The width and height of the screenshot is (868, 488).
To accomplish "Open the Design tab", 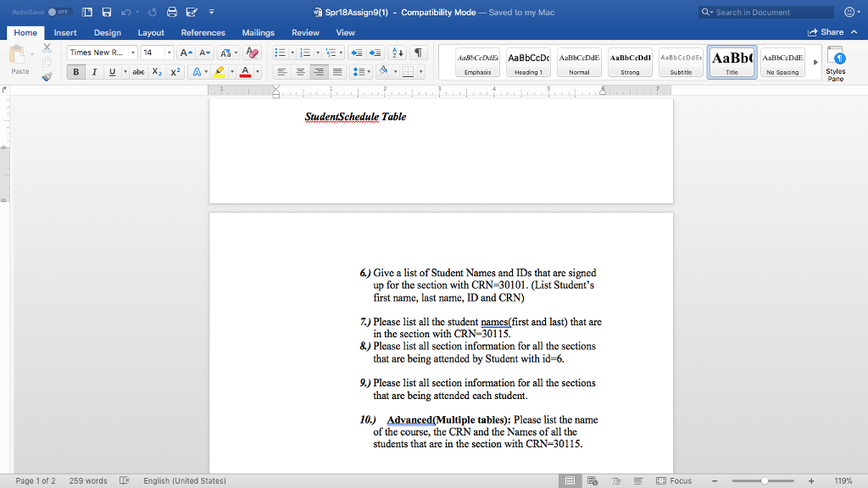I will pyautogui.click(x=108, y=33).
